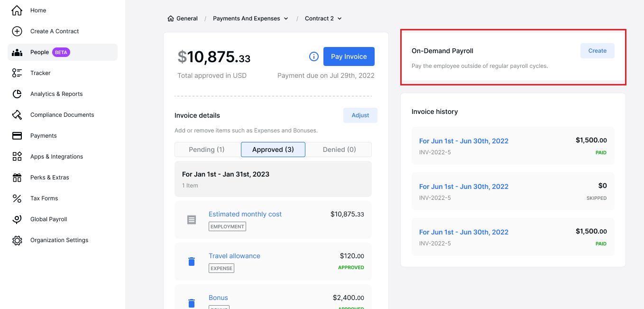Open the Denied items tab
This screenshot has width=644, height=309.
click(x=339, y=150)
